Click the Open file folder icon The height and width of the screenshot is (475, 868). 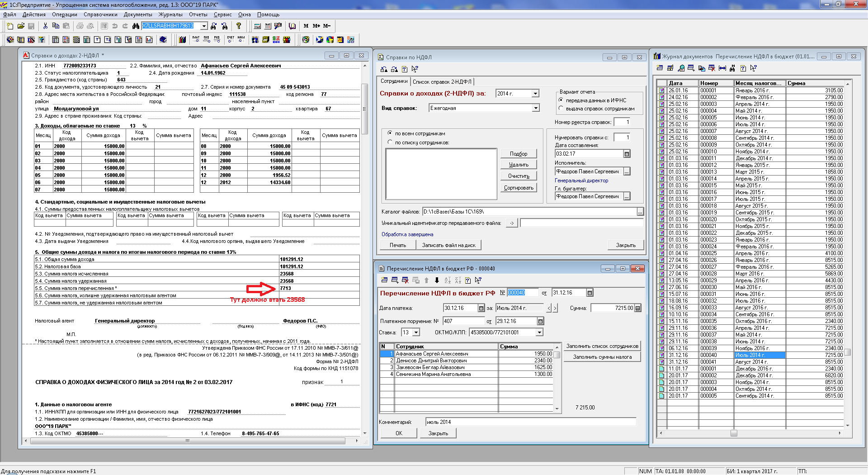click(21, 26)
